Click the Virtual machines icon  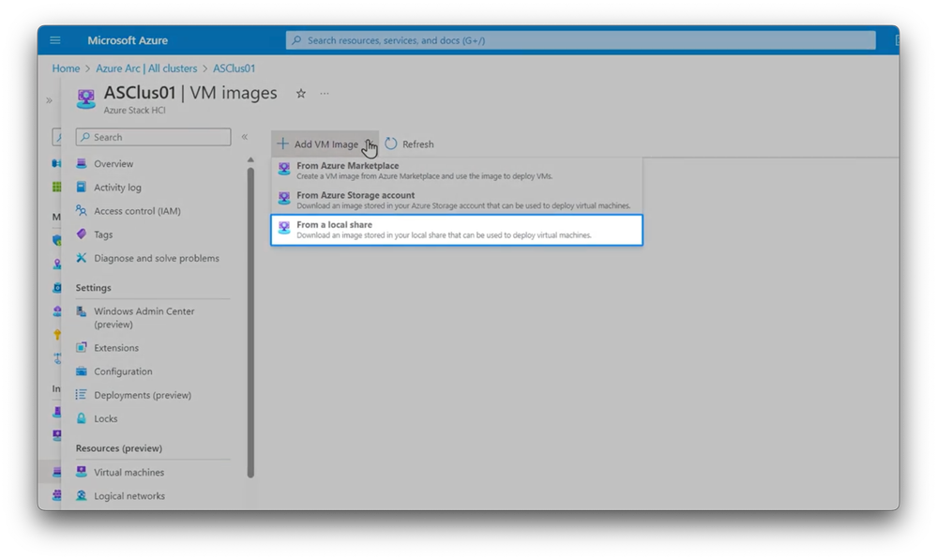coord(82,472)
